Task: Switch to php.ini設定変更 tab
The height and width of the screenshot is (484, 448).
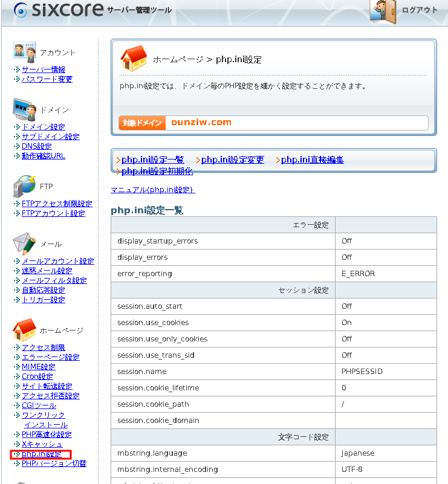Action: tap(233, 160)
